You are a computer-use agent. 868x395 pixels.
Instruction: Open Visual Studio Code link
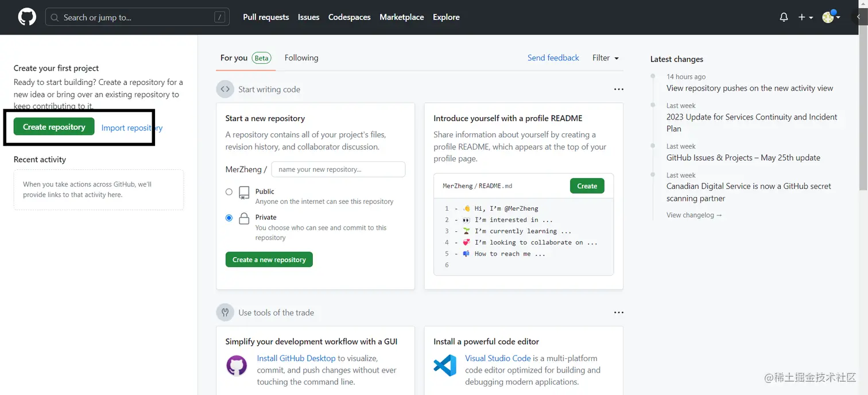[x=498, y=358]
